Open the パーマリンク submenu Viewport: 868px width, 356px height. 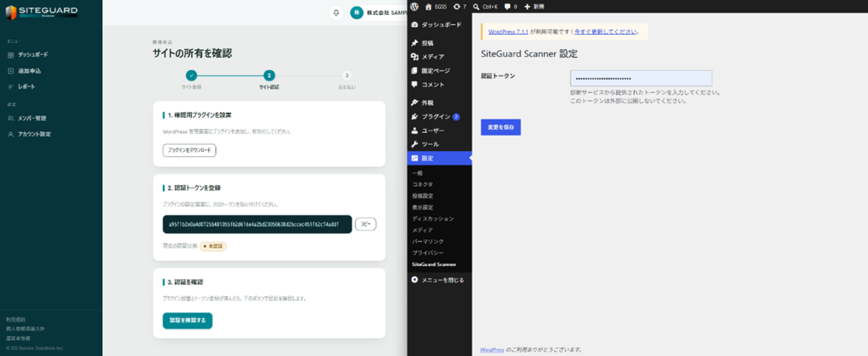[x=427, y=241]
